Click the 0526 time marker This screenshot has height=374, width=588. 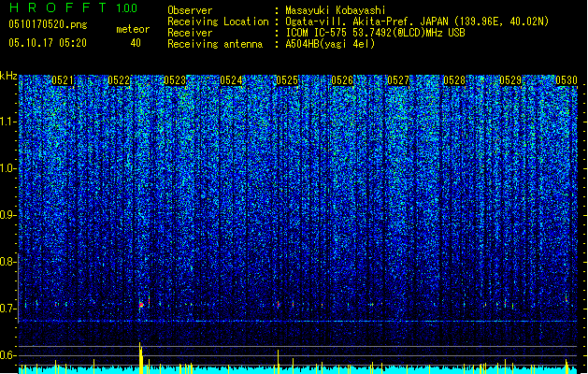coord(342,80)
